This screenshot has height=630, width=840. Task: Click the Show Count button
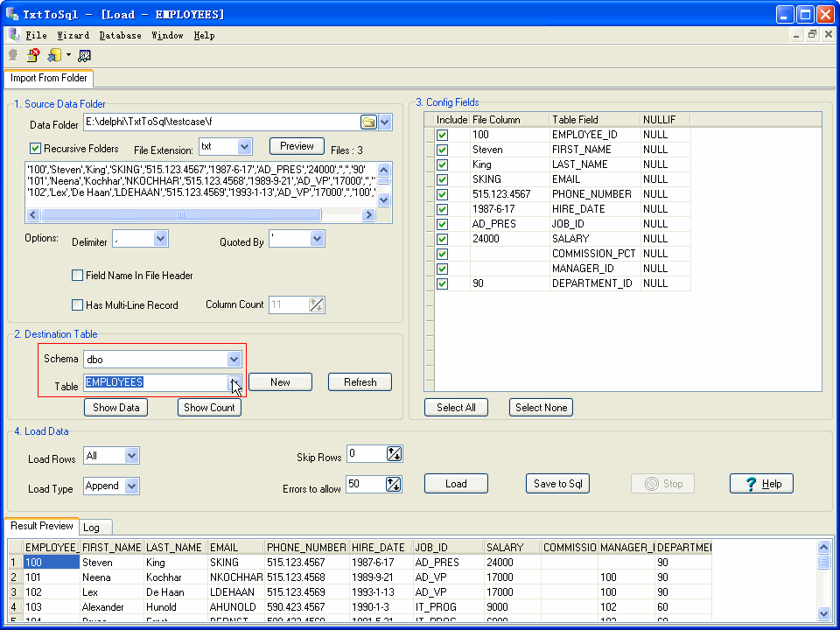tap(209, 408)
